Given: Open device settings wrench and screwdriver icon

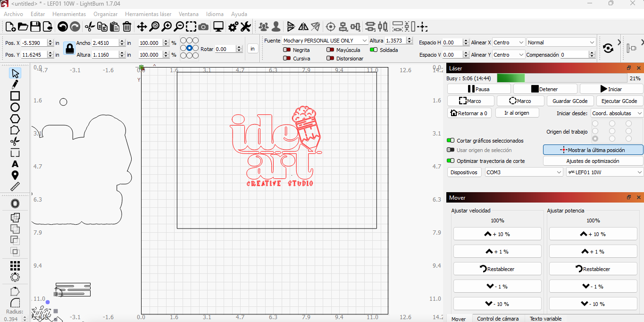Looking at the screenshot, I should coord(246,26).
